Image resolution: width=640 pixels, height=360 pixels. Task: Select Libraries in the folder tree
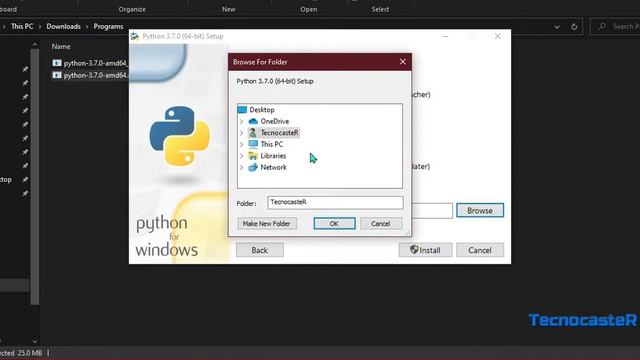pos(273,156)
